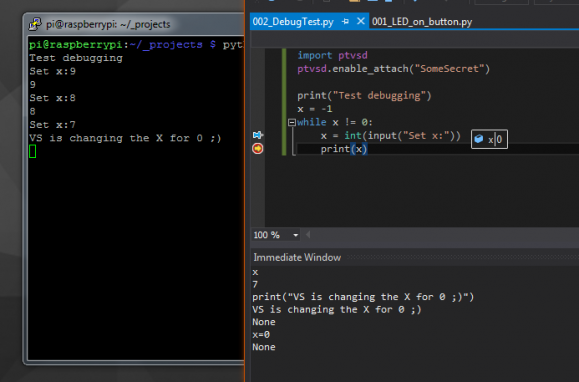Click the print(x) code line

pos(344,149)
